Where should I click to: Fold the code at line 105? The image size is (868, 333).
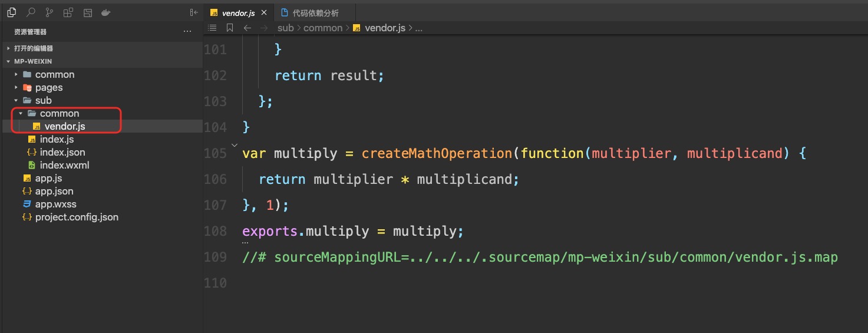235,145
